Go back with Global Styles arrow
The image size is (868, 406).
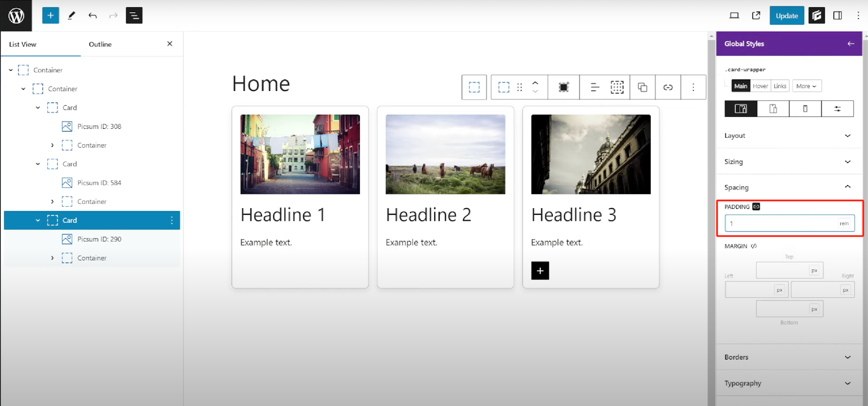[x=850, y=44]
